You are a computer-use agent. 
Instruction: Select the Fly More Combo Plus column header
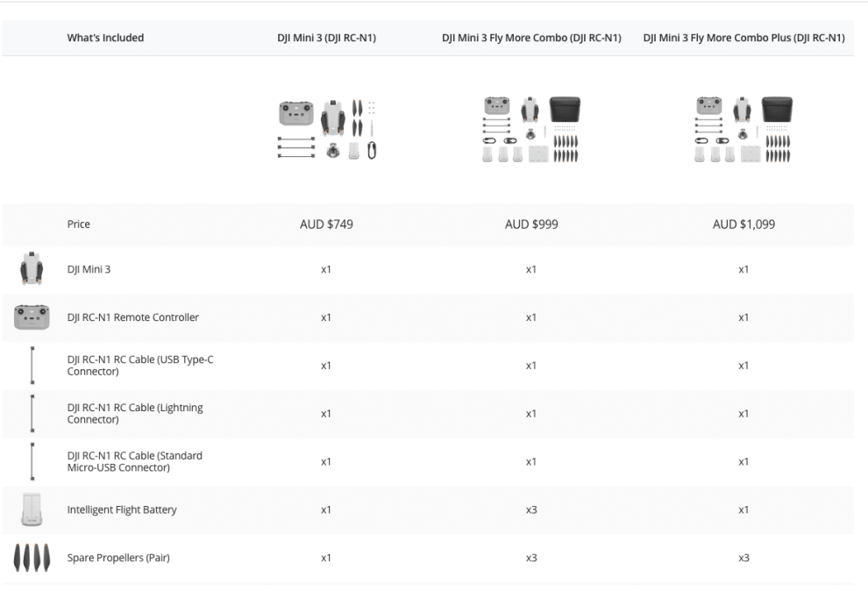point(743,38)
